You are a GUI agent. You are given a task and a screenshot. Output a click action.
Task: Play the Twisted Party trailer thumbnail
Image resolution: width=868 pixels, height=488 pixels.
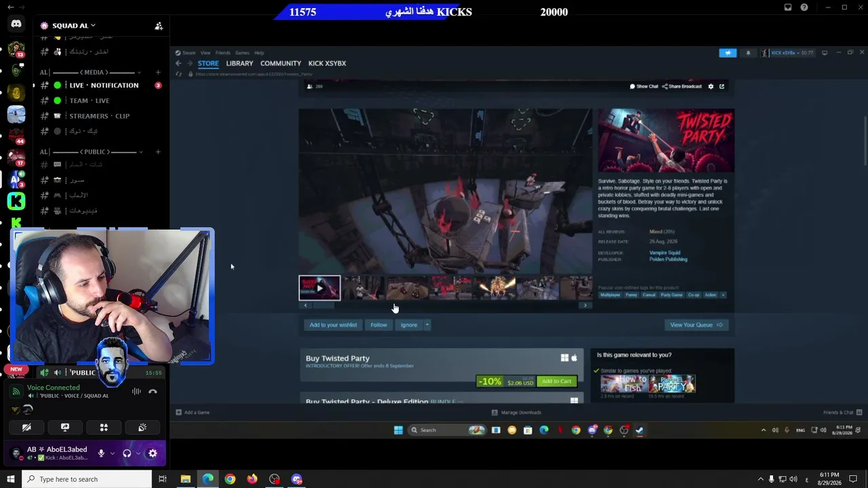(319, 288)
